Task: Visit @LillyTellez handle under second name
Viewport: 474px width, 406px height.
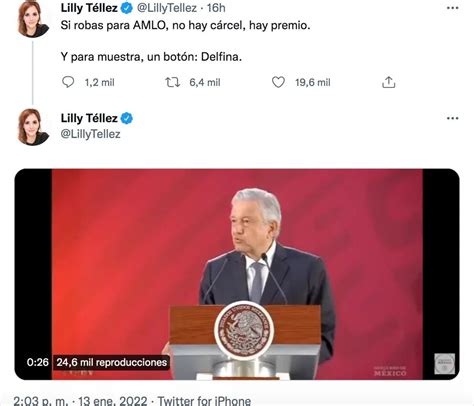Action: (90, 134)
